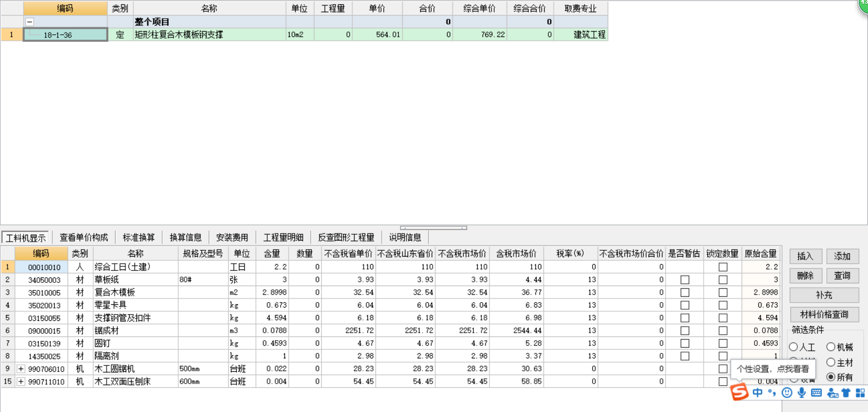Viewport: 868px width, 412px height.
Task: Click 复合木模板 含量 value 2.8998
Action: tap(272, 293)
